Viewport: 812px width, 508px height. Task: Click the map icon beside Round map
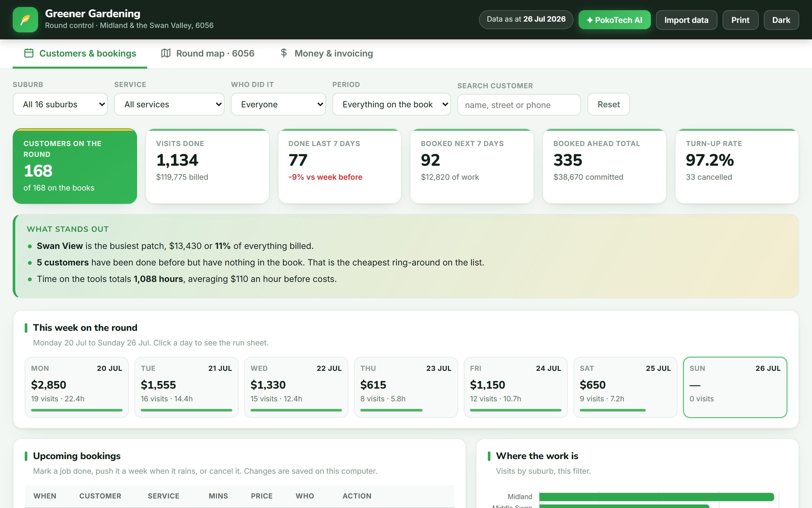click(x=166, y=53)
